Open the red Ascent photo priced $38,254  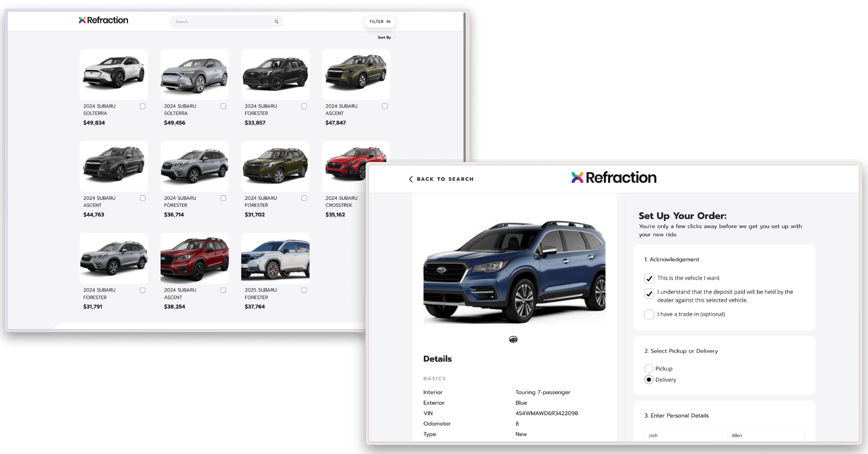click(x=195, y=258)
